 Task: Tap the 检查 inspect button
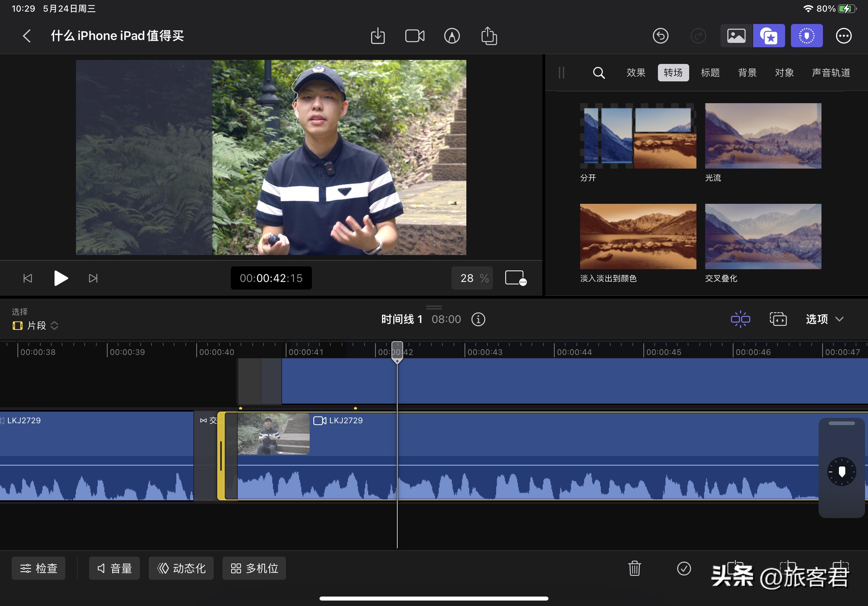click(38, 568)
